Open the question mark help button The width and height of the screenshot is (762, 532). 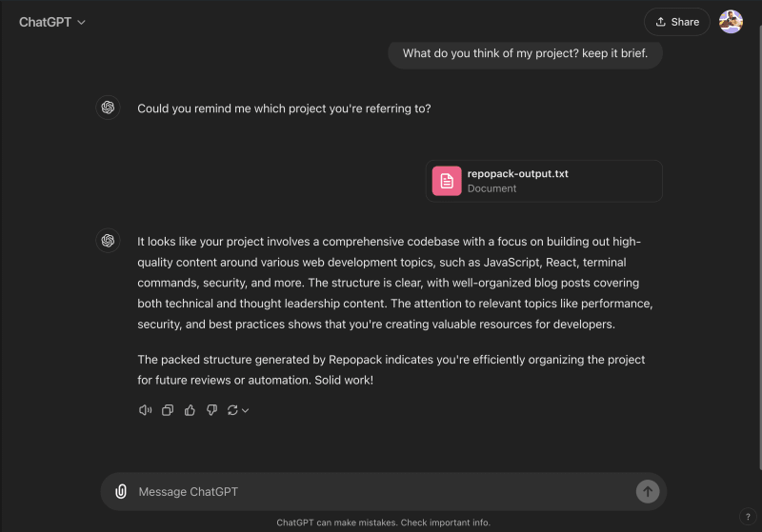click(748, 517)
